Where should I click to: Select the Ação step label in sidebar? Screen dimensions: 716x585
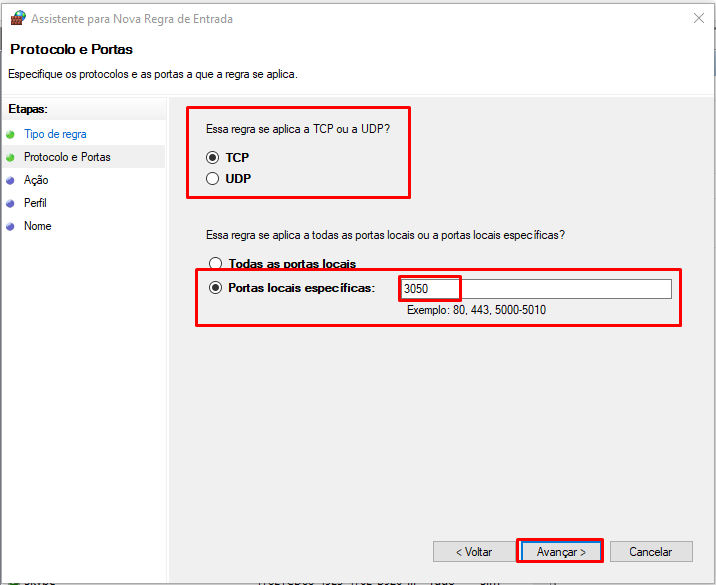tap(36, 180)
